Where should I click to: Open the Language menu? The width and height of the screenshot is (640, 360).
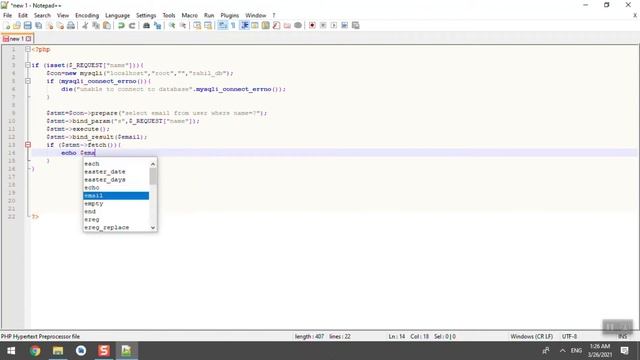pyautogui.click(x=118, y=15)
